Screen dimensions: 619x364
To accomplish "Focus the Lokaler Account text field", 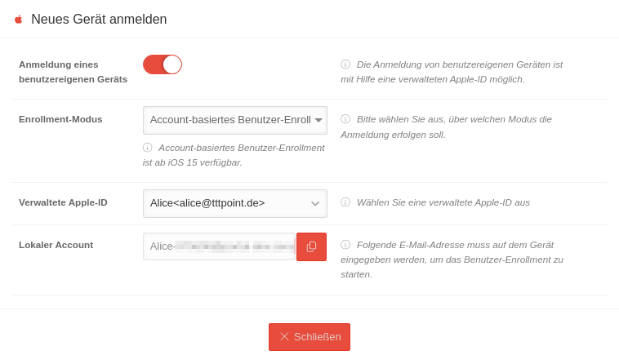I will (x=219, y=246).
